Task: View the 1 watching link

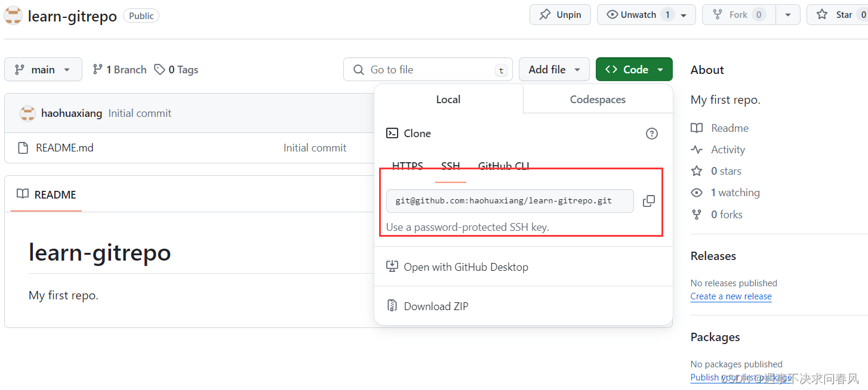Action: coord(735,193)
